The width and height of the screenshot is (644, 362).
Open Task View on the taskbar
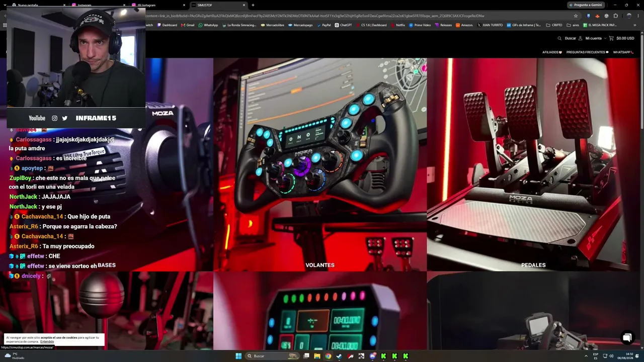tap(306, 356)
